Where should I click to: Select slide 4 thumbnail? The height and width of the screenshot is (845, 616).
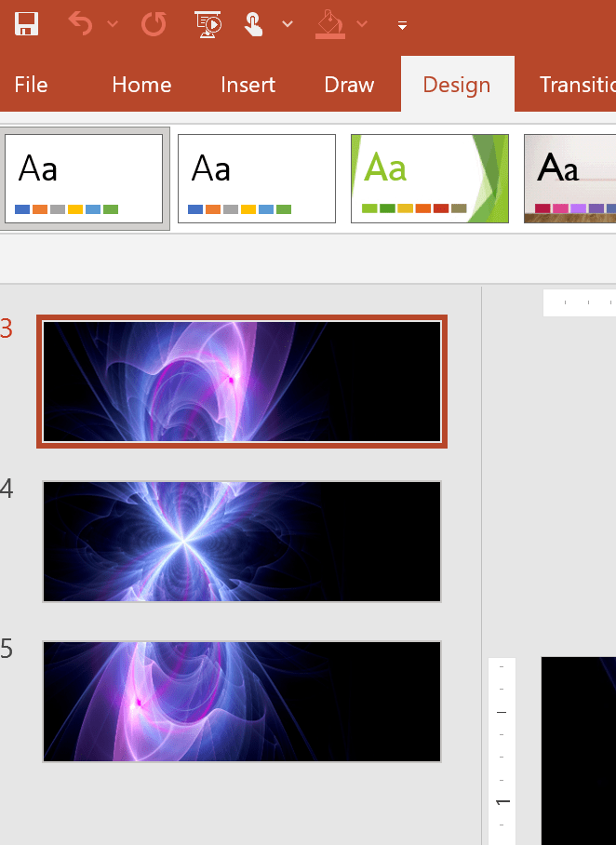(x=242, y=542)
